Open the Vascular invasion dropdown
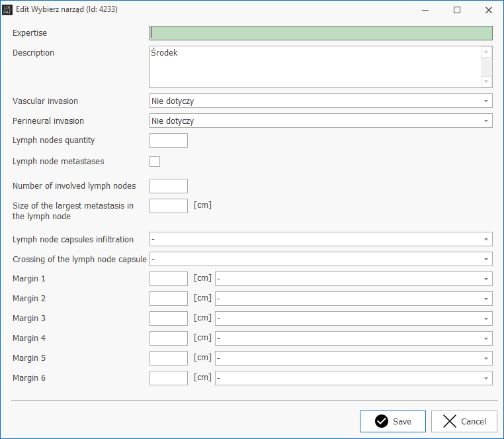This screenshot has height=439, width=504. [321, 101]
